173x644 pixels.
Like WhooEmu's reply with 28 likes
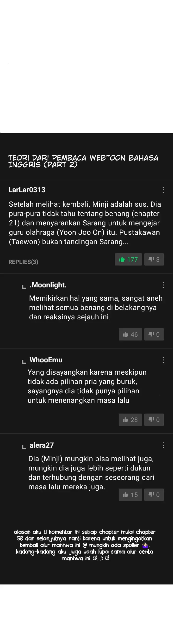click(130, 420)
